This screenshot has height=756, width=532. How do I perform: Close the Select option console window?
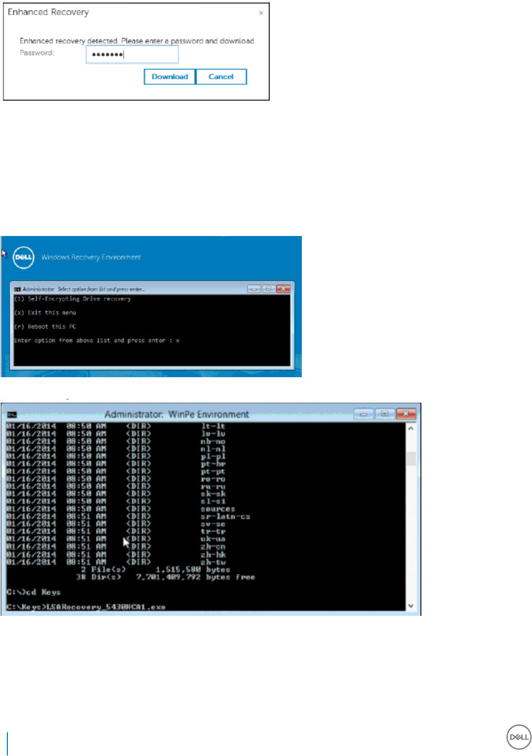[283, 289]
